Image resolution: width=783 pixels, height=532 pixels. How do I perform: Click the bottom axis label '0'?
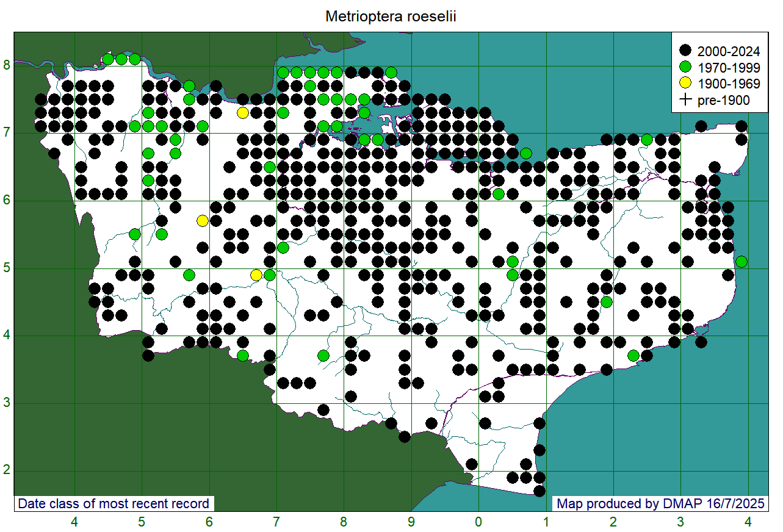478,522
